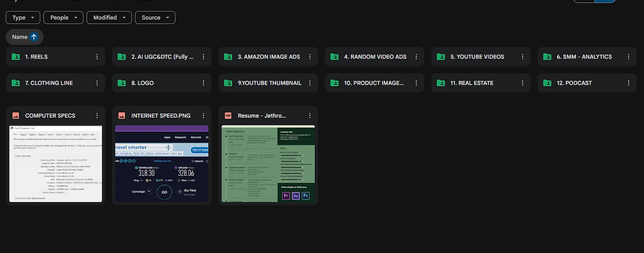Select the 7. CLOTHING LINE folder name
The height and width of the screenshot is (253, 644).
point(49,83)
